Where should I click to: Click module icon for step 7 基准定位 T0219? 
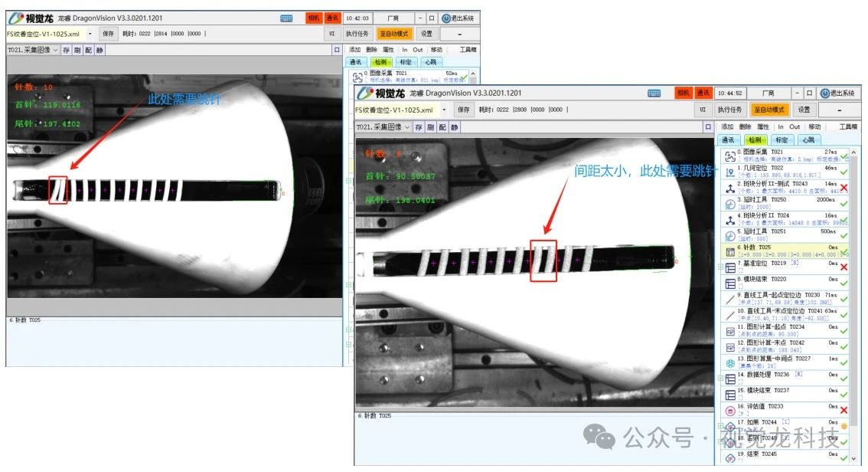point(730,268)
